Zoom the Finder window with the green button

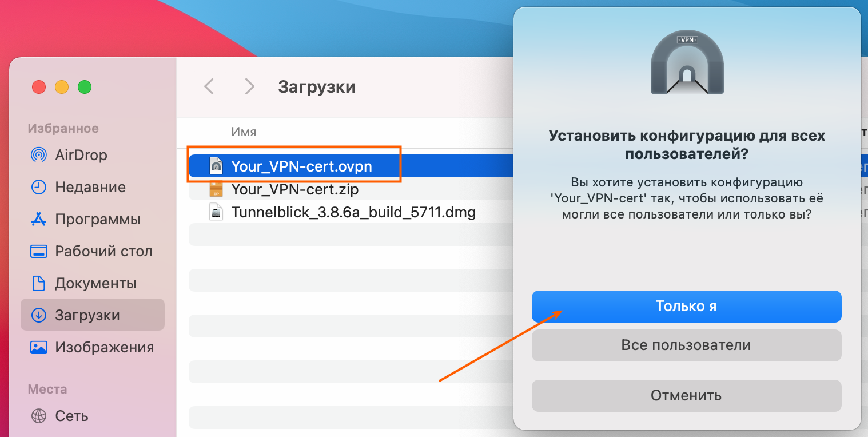[x=85, y=87]
